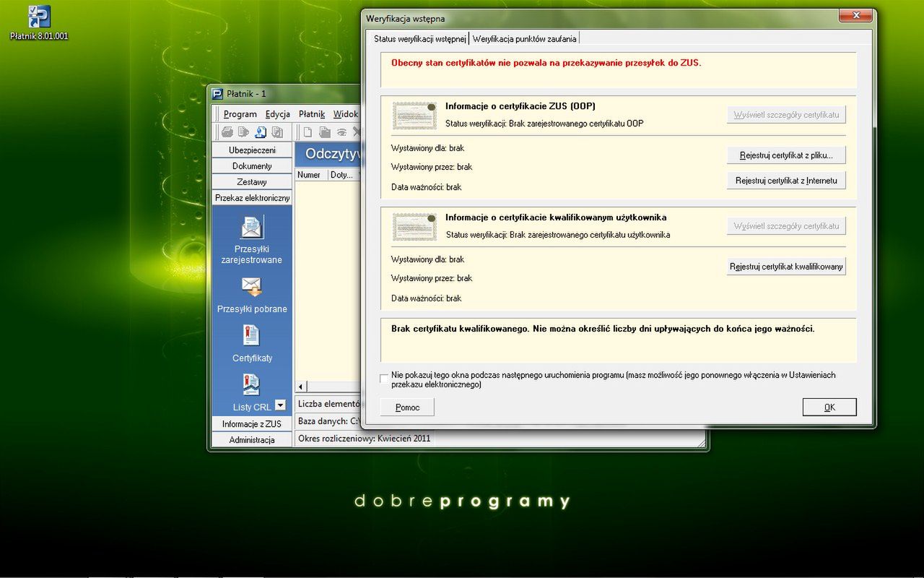Click 'Informacje o certyfikacie kwalifikowanym użytkownika' heading

click(556, 217)
